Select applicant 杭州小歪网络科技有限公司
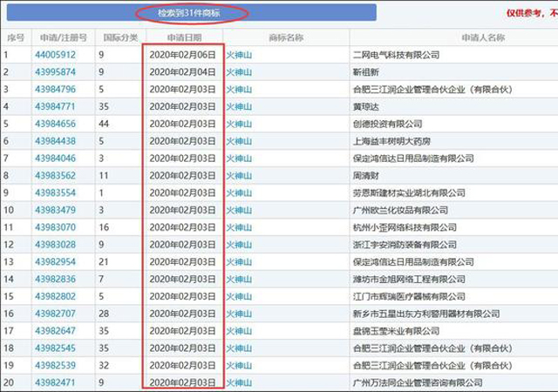Screen dimensions: 558x392 tap(405, 227)
